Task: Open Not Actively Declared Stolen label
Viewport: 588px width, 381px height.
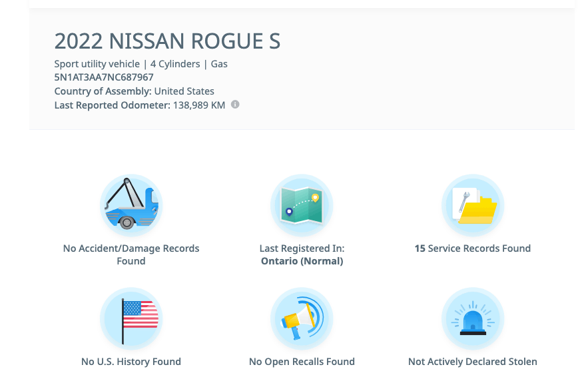Action: pyautogui.click(x=473, y=362)
